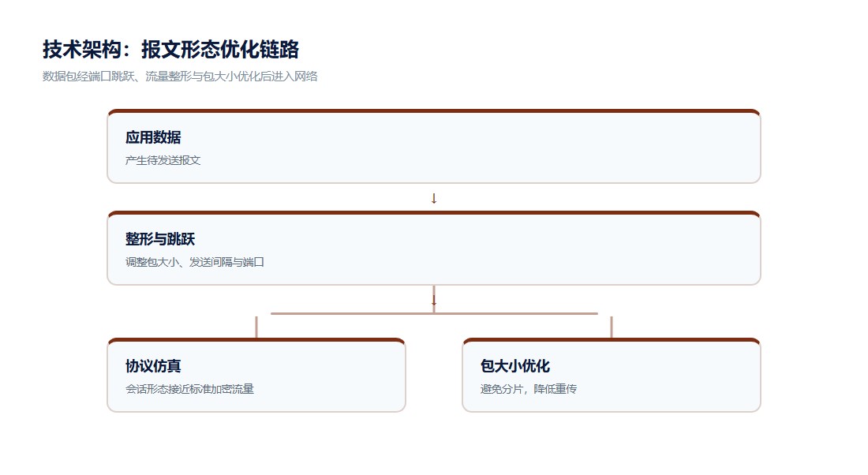
Task: Select the 包大小优化 card heading
Action: pos(514,366)
